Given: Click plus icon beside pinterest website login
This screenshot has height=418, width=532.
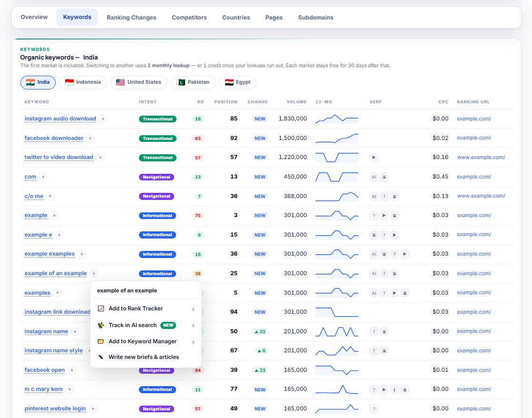Looking at the screenshot, I should tap(93, 409).
